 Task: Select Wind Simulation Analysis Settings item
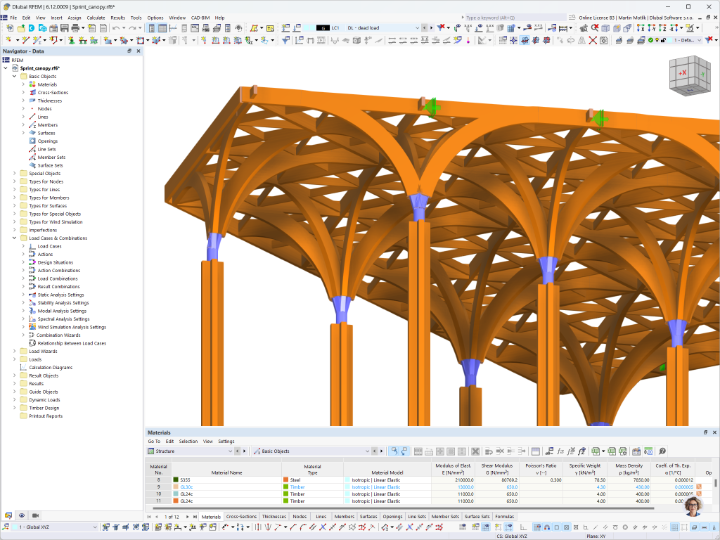coord(72,327)
